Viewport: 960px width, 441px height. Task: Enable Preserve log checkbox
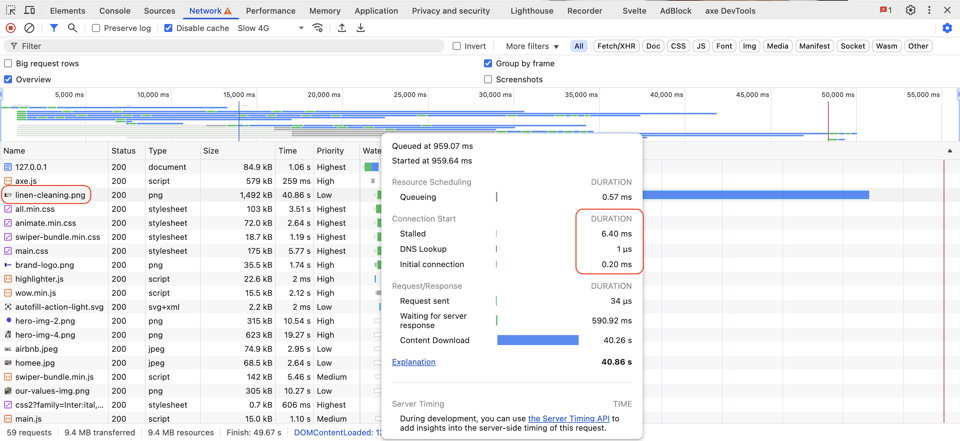pos(97,28)
